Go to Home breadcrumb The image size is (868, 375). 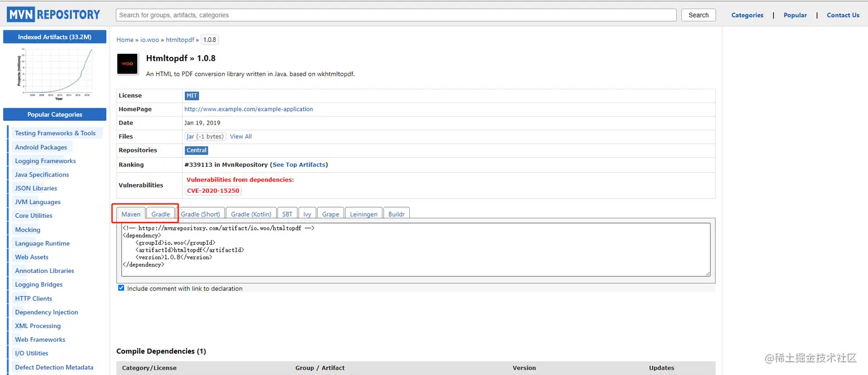point(125,40)
